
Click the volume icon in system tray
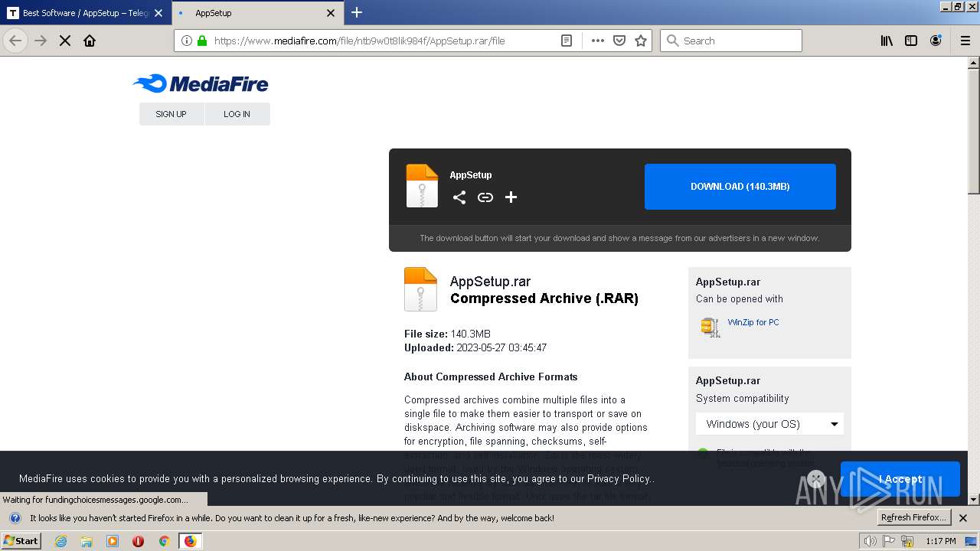click(x=871, y=541)
